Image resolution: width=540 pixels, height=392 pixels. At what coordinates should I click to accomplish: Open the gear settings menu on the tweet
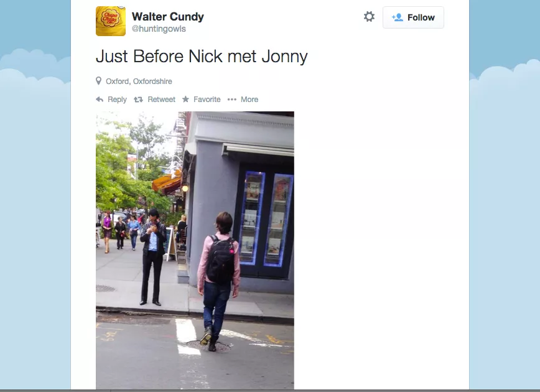click(x=369, y=17)
